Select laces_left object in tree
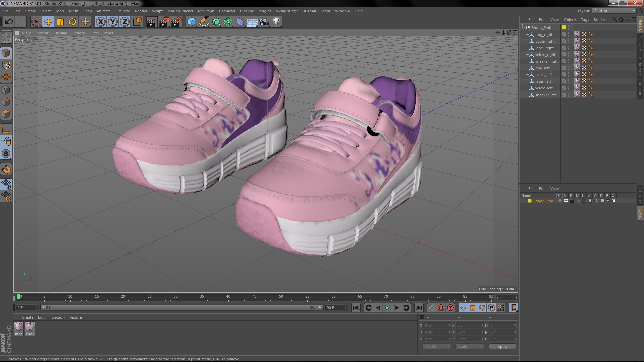Screen dimensions: 644x362 pos(543,81)
